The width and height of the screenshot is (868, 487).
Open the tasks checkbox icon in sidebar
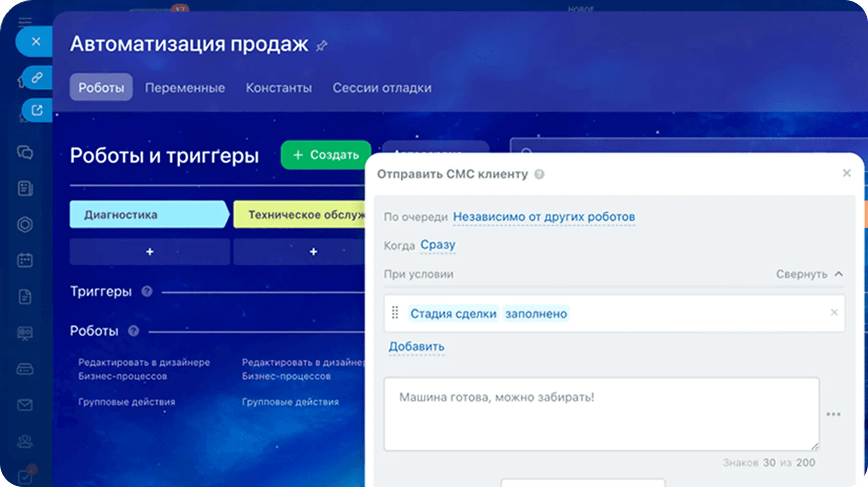25,476
